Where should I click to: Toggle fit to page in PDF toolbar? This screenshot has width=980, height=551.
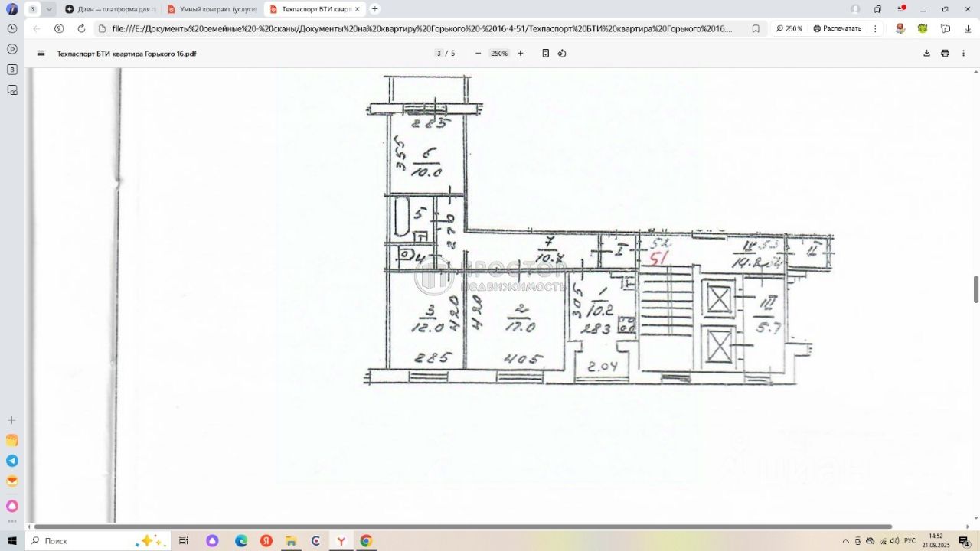coord(546,54)
